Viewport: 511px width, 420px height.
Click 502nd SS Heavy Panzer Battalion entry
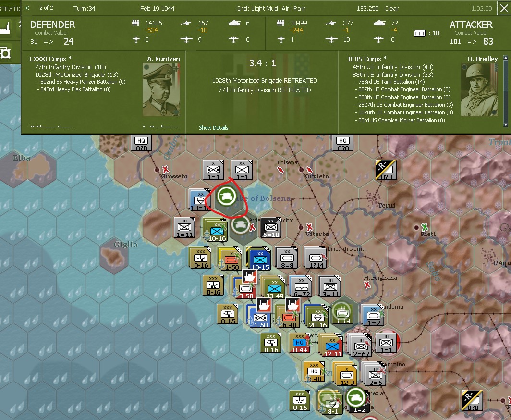pos(82,82)
